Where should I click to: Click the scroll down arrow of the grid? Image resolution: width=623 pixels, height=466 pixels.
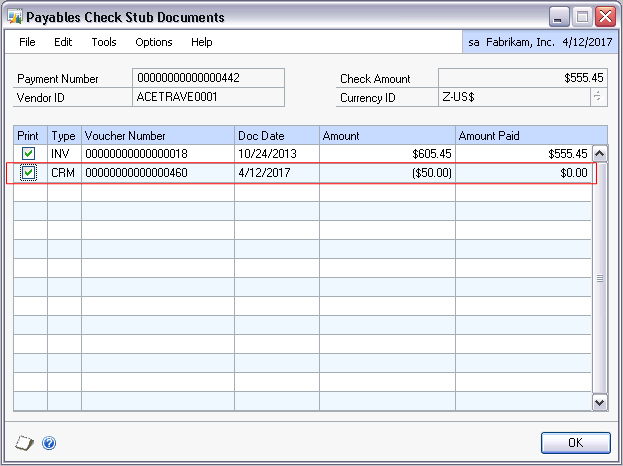pyautogui.click(x=600, y=401)
